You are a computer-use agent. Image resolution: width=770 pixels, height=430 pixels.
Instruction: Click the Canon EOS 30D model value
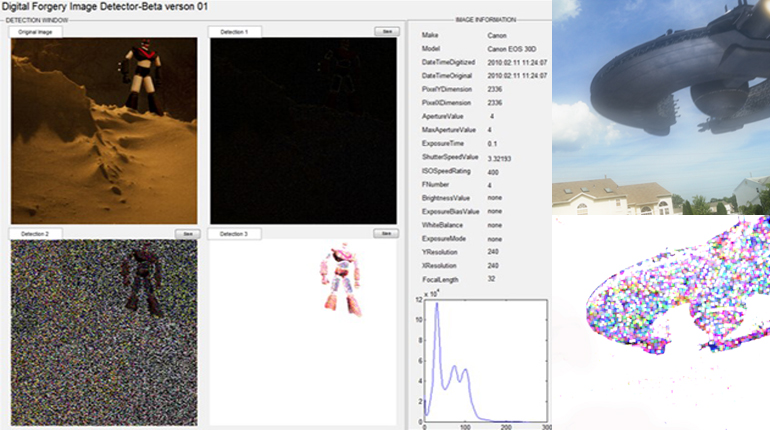(x=512, y=49)
